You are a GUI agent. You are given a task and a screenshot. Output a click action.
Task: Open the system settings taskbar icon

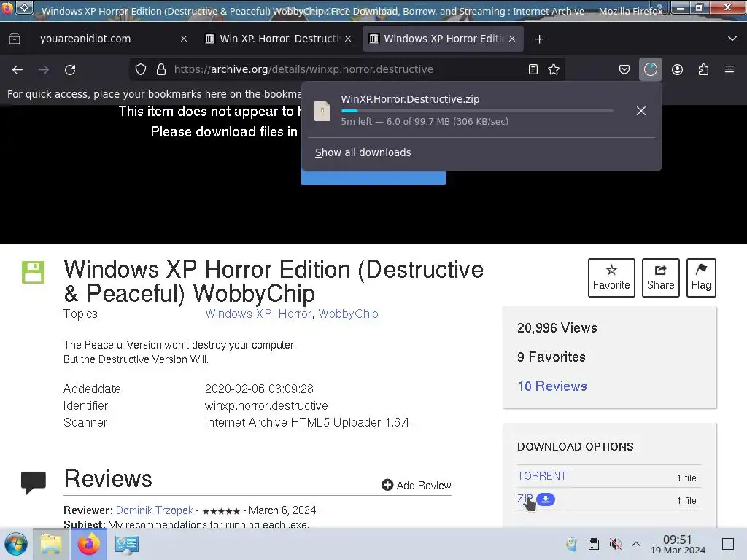tap(127, 544)
